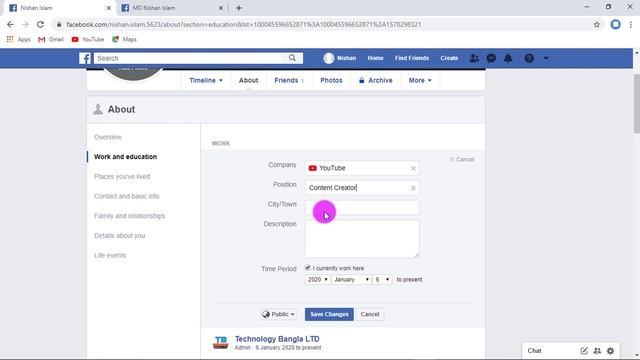Open the year 2020 dropdown
Image resolution: width=640 pixels, height=360 pixels.
(x=317, y=280)
